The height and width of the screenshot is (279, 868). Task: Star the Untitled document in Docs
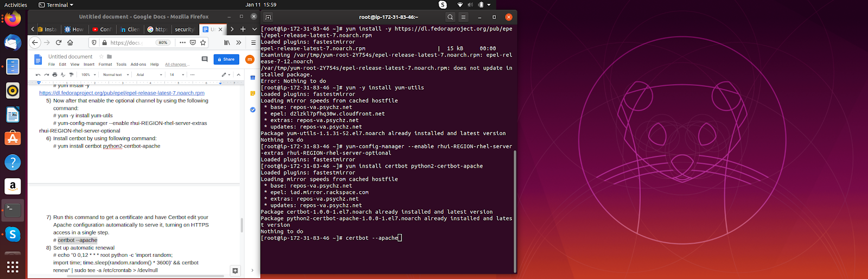pyautogui.click(x=101, y=56)
